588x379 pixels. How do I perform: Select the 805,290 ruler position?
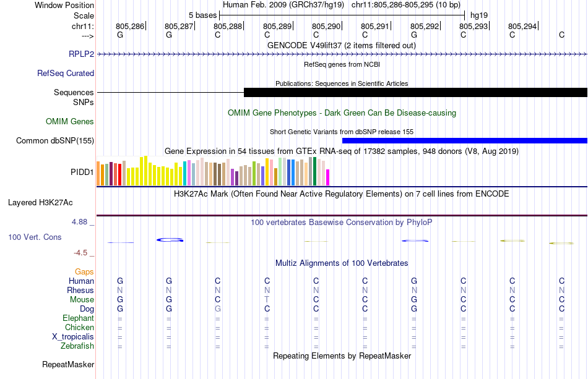coord(326,26)
